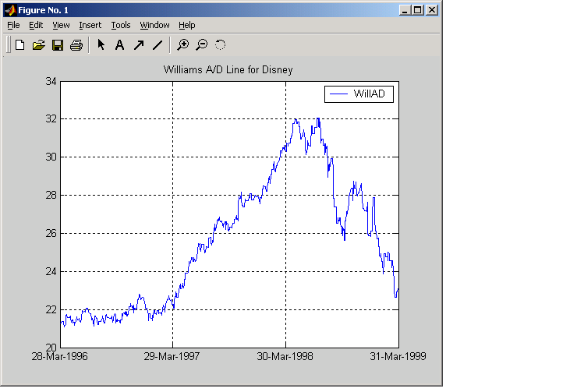Open the View menu
577x392 pixels.
pos(61,25)
